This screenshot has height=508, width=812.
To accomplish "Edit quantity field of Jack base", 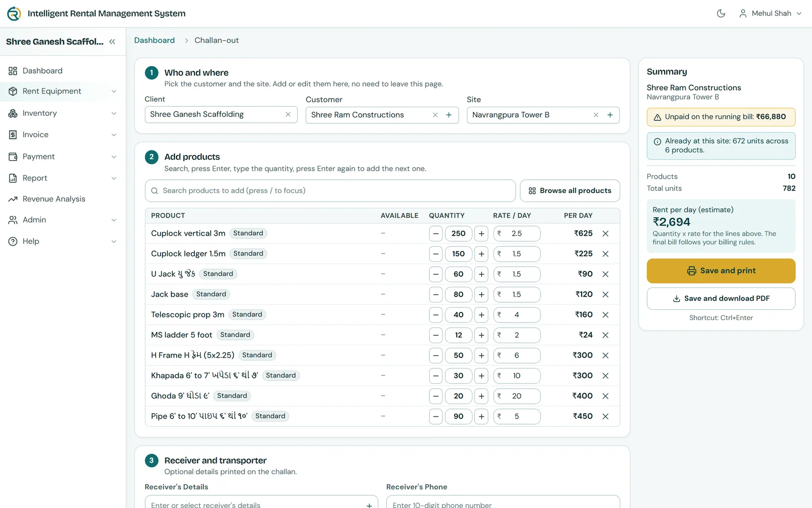I will click(x=458, y=295).
